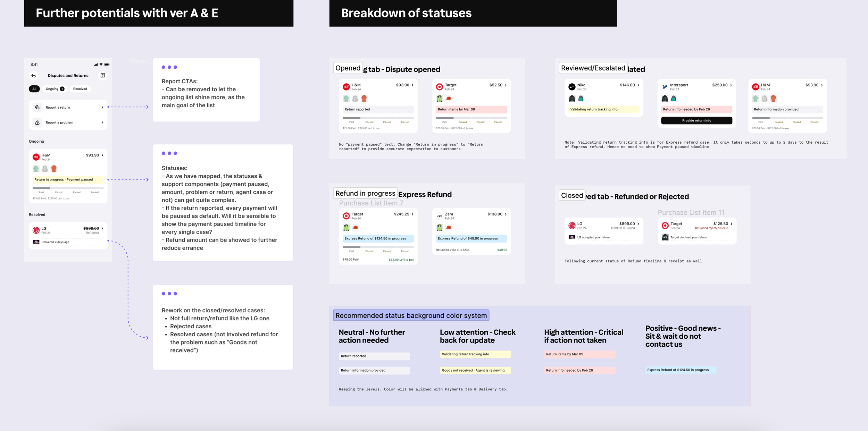Click the Purchase List Item 7 label
The image size is (868, 431).
coord(371,203)
